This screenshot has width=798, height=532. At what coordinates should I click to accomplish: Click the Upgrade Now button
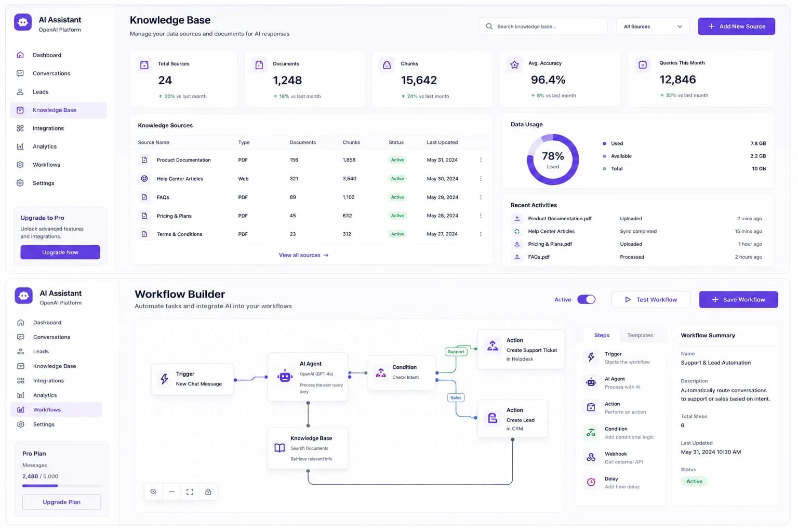point(60,252)
